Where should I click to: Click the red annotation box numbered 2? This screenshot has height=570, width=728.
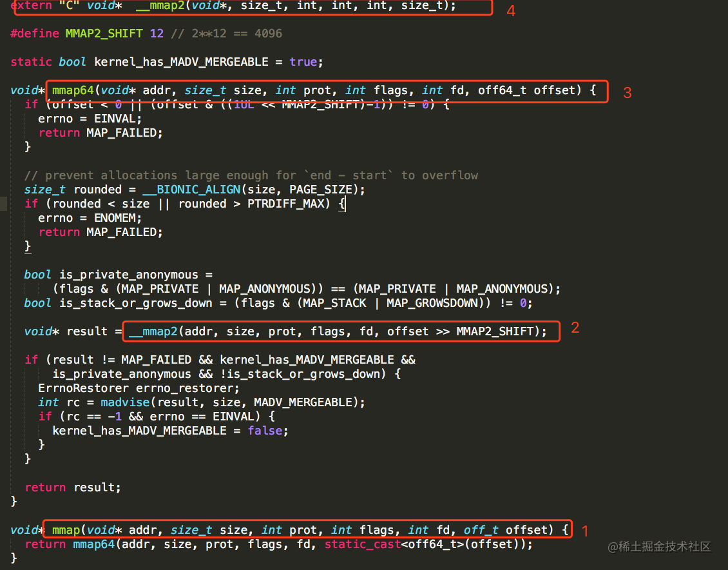pos(574,328)
